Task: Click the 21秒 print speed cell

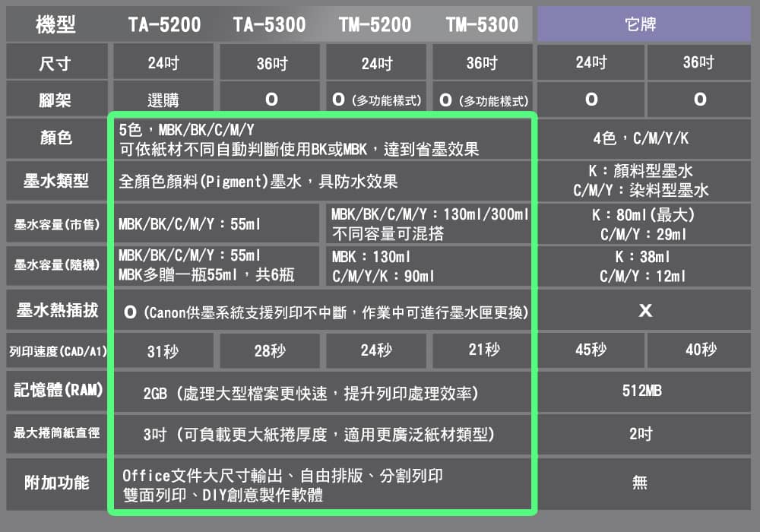Action: click(483, 351)
